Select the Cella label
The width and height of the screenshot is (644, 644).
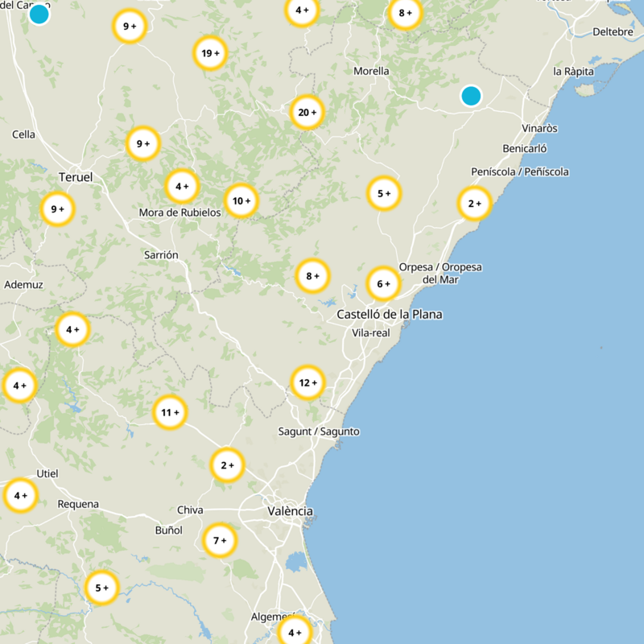tap(23, 134)
